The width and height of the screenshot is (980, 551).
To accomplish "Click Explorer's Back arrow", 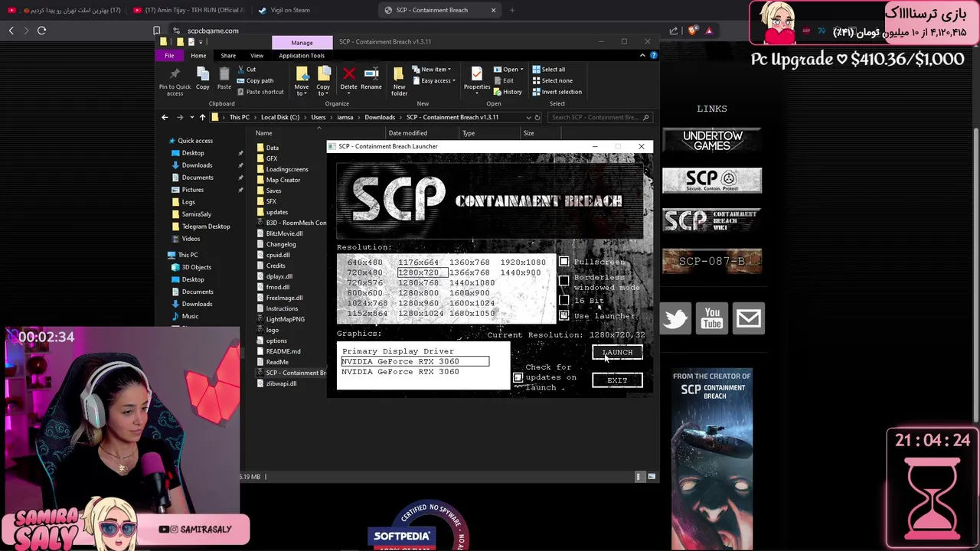I will tap(165, 117).
